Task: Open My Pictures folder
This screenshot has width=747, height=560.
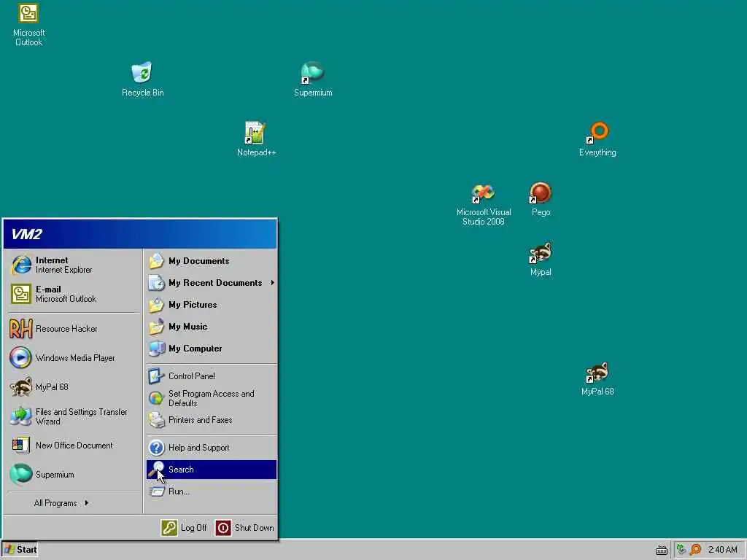Action: tap(212, 305)
